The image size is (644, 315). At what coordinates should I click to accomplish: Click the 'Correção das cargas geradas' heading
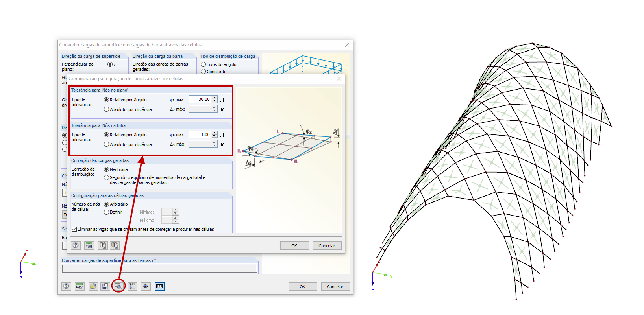click(100, 160)
